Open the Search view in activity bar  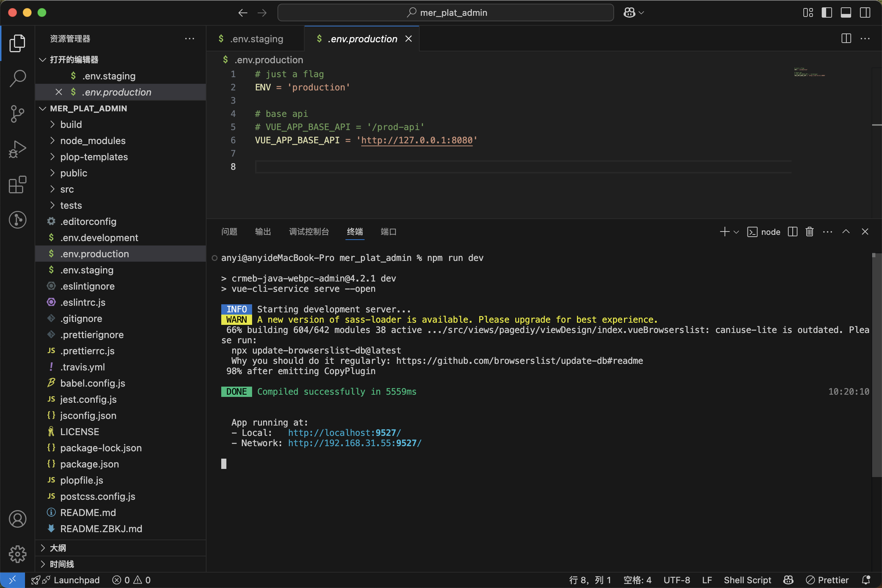[17, 78]
